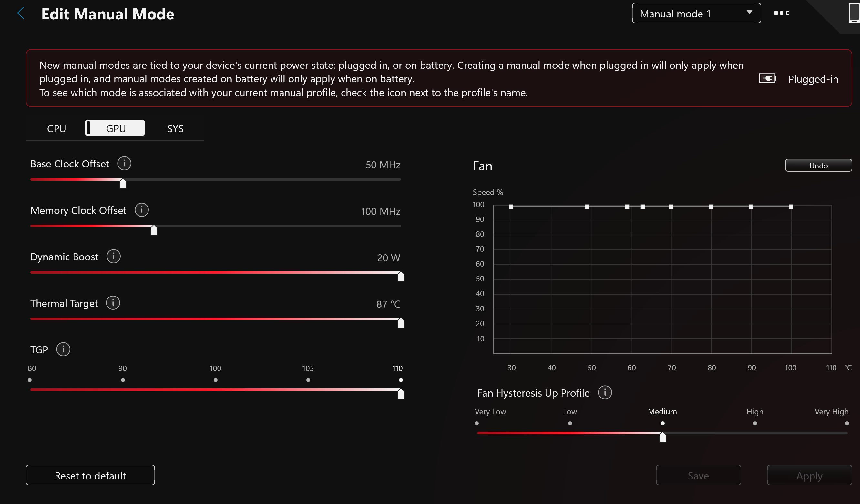Open Base Clock Offset info tooltip
860x504 pixels.
124,164
